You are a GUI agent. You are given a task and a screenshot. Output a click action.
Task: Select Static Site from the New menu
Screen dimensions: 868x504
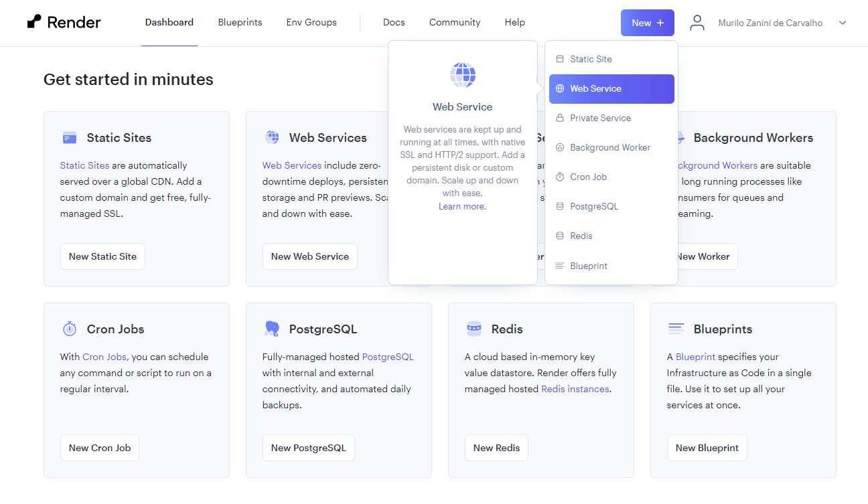(x=611, y=59)
